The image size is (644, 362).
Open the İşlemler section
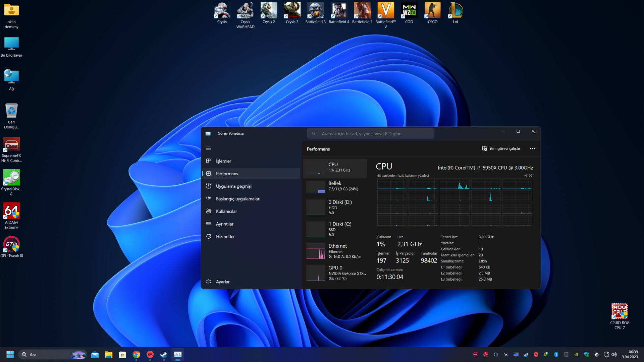click(223, 161)
